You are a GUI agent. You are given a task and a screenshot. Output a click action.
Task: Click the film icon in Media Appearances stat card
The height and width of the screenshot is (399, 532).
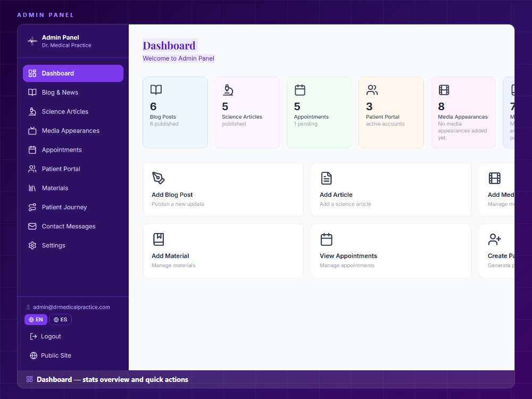[x=444, y=90]
